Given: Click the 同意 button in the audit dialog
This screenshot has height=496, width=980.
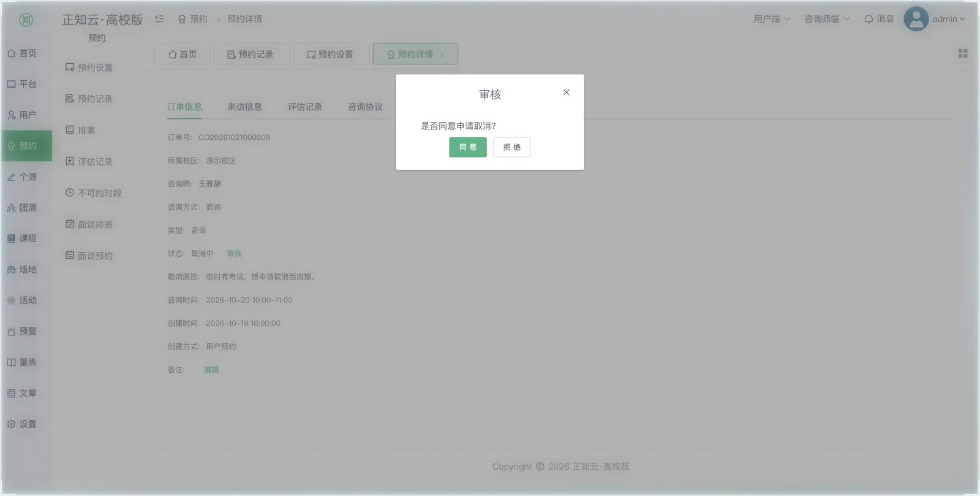Looking at the screenshot, I should point(467,147).
